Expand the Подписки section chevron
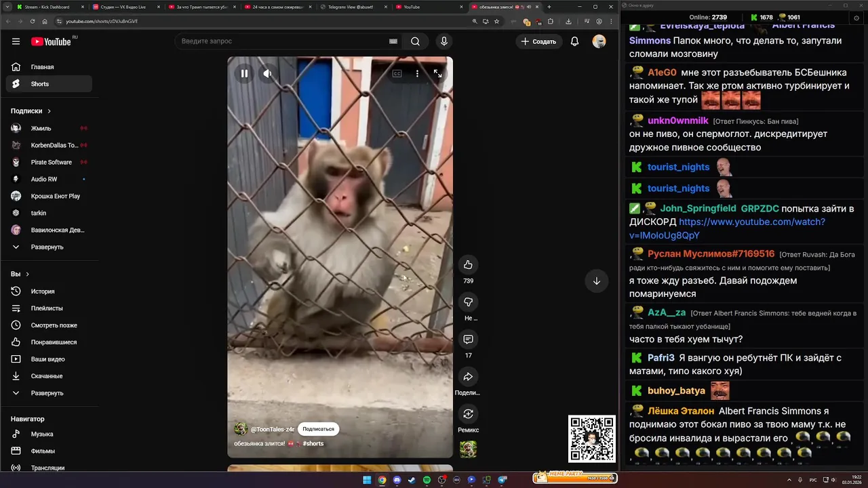 coord(49,110)
